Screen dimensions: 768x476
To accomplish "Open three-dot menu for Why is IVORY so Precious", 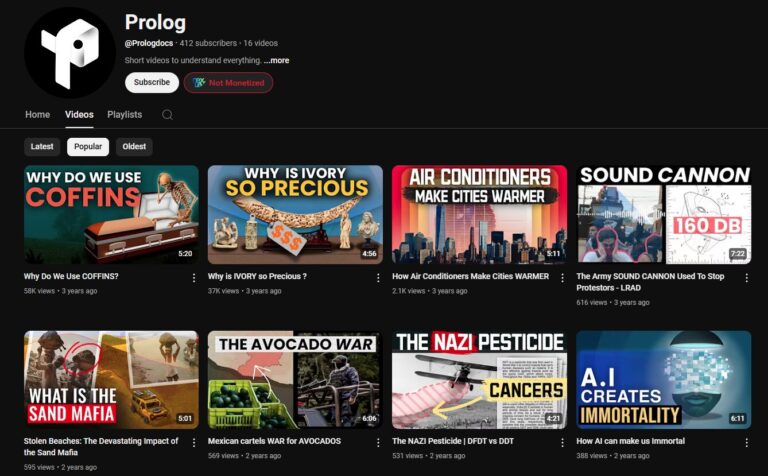I will click(378, 278).
